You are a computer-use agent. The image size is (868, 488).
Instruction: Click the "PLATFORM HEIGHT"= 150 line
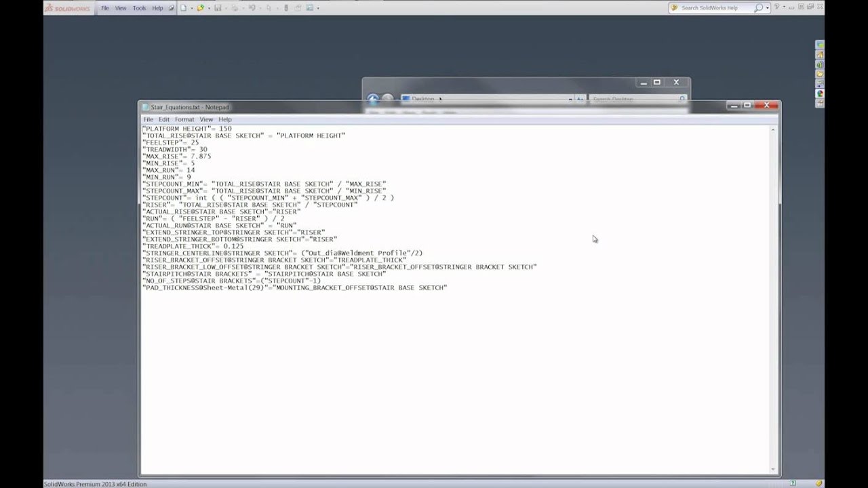(x=186, y=128)
